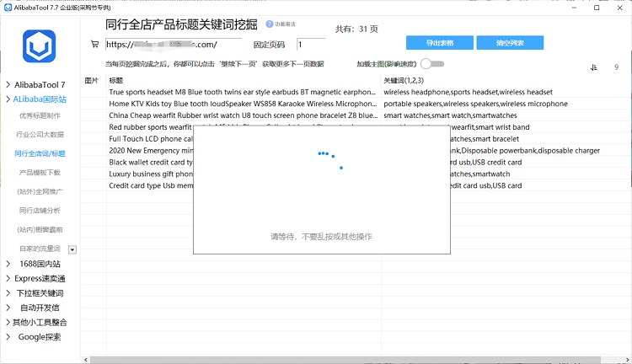Open the 同行店铺分析 menu item
Screen dimensions: 632x364
click(x=40, y=211)
